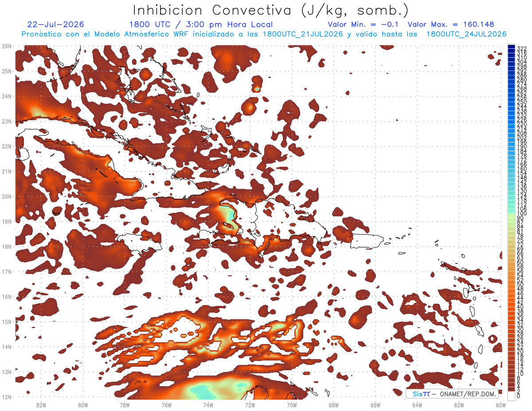Image resolution: width=532 pixels, height=411 pixels.
Task: Click the darkest blue color bar swatch at 322
Action: click(x=511, y=47)
